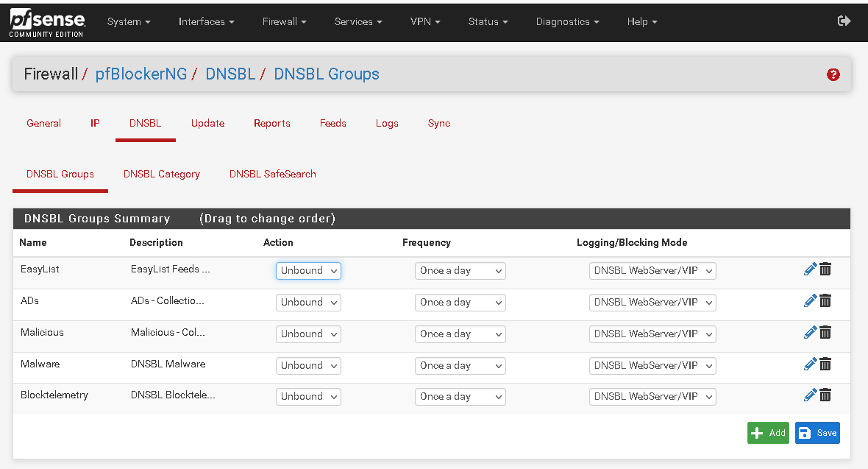Viewport: 868px width, 469px height.
Task: Edit the ADs group with pencil icon
Action: pyautogui.click(x=810, y=301)
